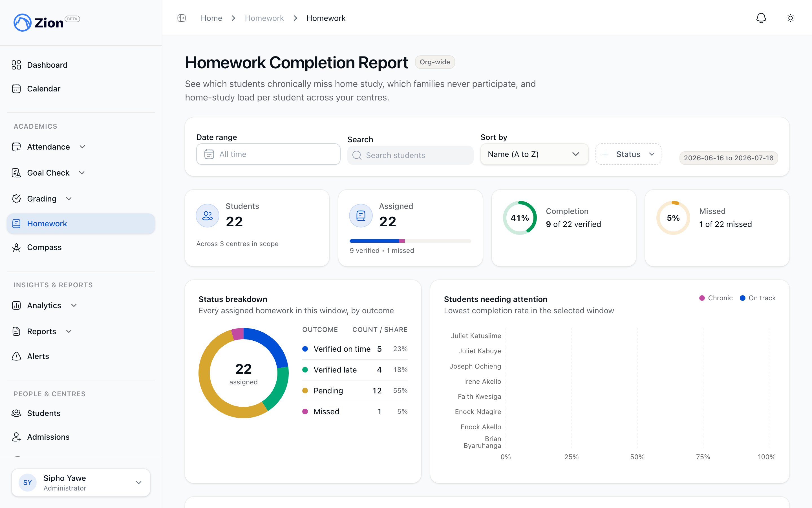Click the Admissions person-plus icon

(16, 437)
